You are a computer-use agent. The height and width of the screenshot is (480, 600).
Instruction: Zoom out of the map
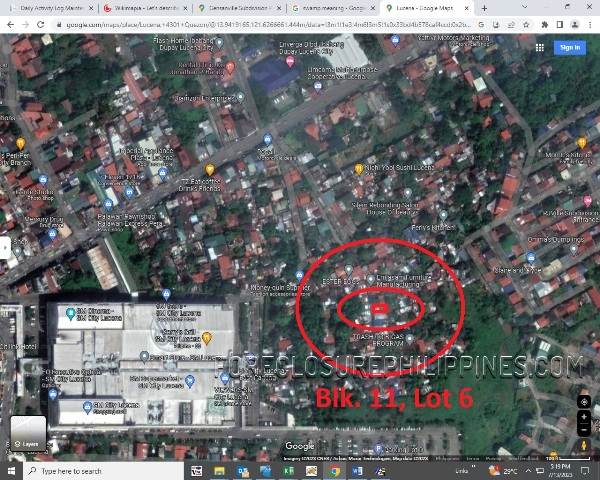(x=583, y=430)
